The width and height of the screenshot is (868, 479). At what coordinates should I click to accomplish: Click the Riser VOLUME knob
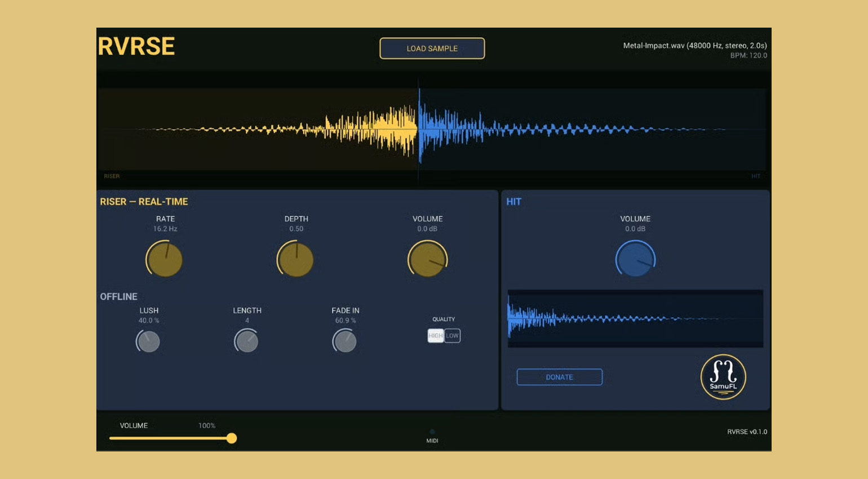click(427, 259)
